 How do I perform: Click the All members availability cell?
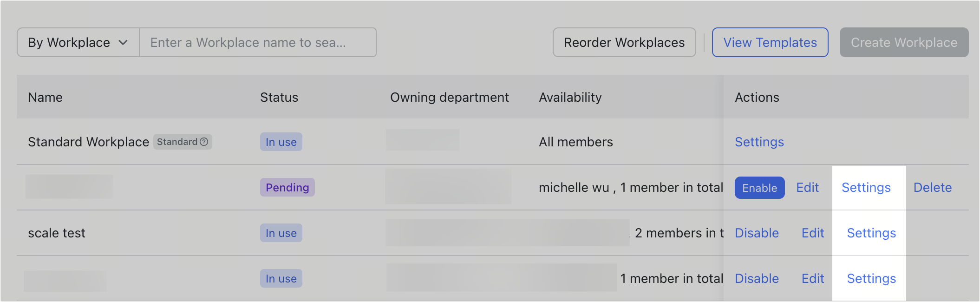576,142
